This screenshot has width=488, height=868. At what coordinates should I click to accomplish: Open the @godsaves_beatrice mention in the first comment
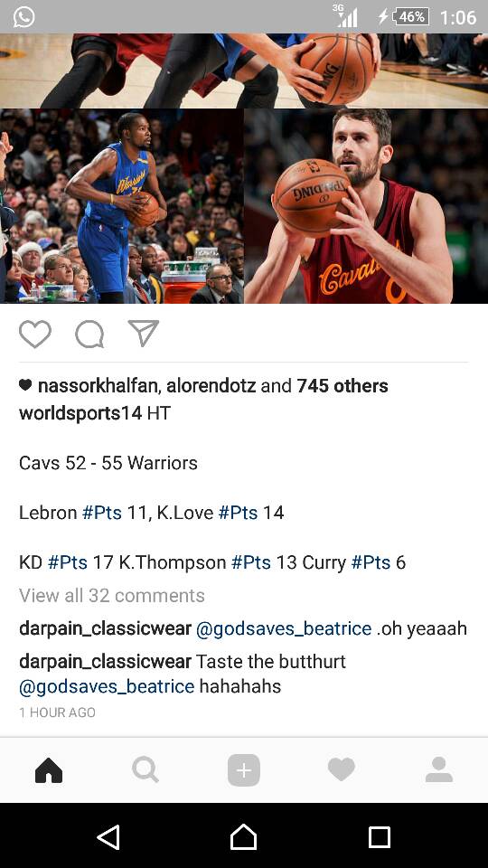pos(284,629)
